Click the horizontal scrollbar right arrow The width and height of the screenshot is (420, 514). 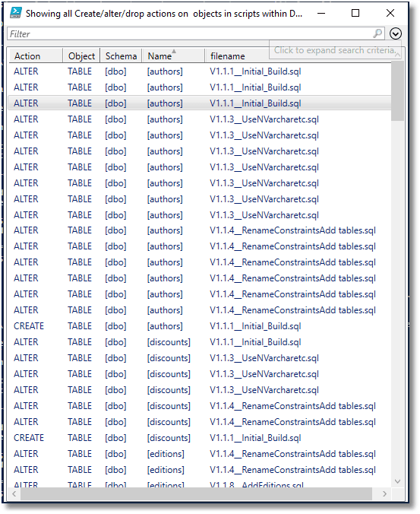point(384,493)
